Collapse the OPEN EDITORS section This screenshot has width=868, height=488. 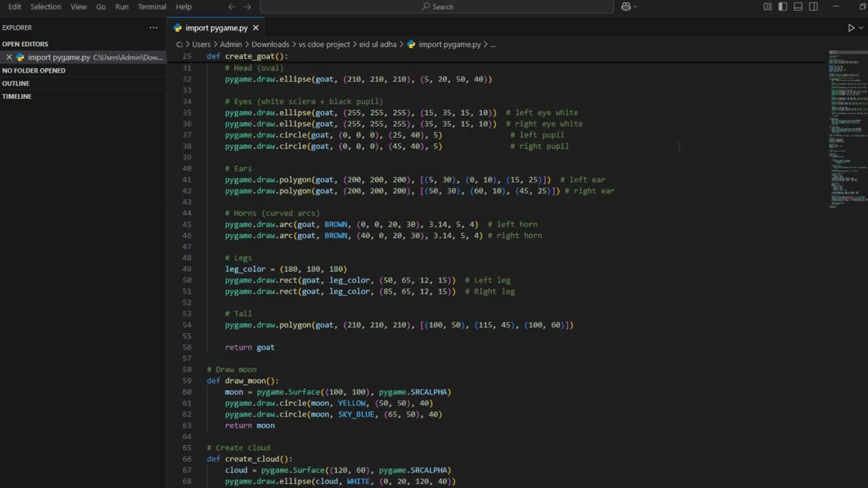pyautogui.click(x=83, y=44)
